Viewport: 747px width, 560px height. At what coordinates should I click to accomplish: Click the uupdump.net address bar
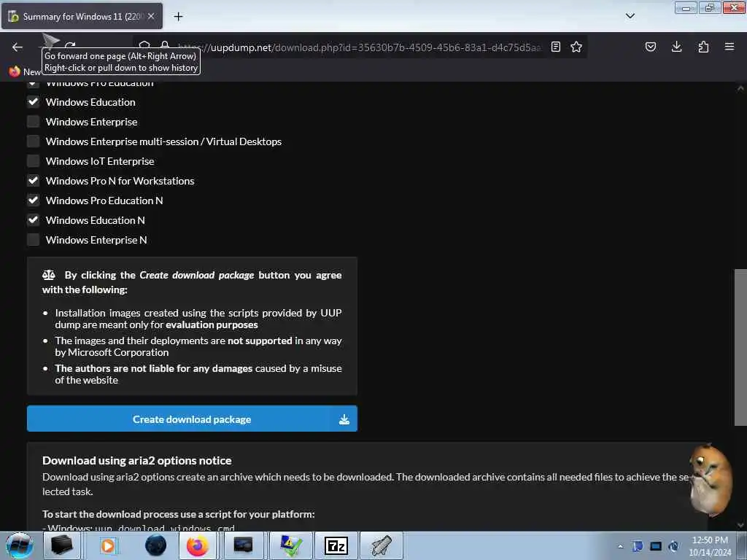(360, 47)
